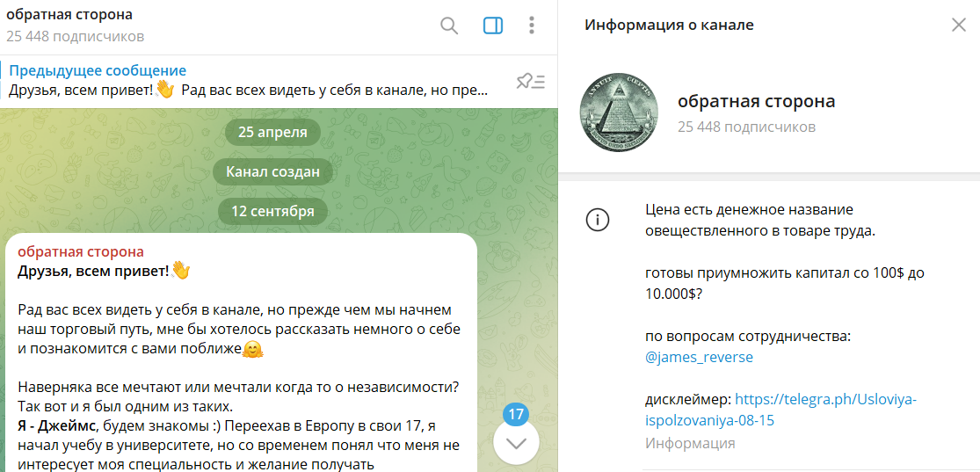
Task: Select the 12 сентября date badge
Action: pyautogui.click(x=272, y=211)
